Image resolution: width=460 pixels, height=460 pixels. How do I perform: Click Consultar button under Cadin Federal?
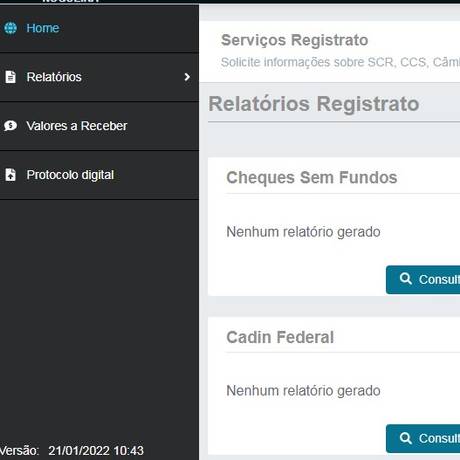(423, 438)
